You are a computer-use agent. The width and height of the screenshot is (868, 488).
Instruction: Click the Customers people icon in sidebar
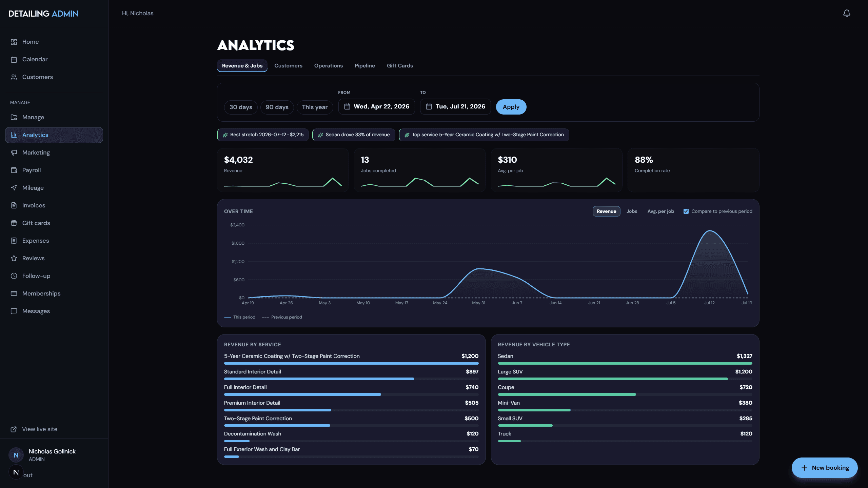click(x=14, y=77)
